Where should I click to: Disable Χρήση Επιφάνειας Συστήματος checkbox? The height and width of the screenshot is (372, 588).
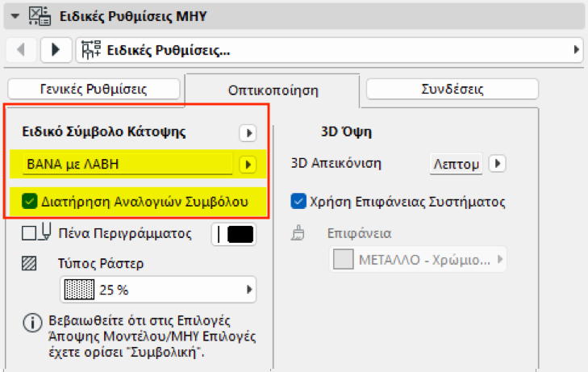[298, 201]
